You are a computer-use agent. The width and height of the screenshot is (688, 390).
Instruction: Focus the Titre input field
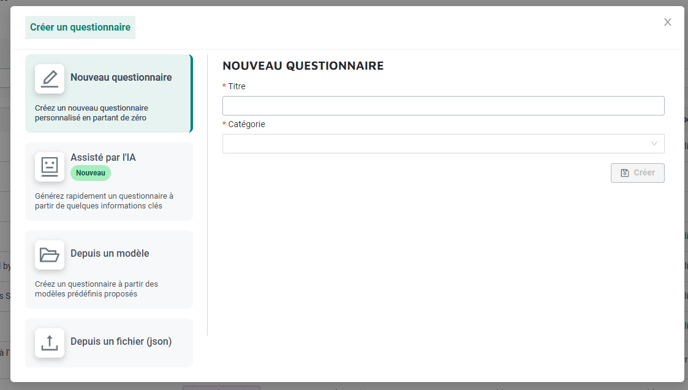point(443,106)
